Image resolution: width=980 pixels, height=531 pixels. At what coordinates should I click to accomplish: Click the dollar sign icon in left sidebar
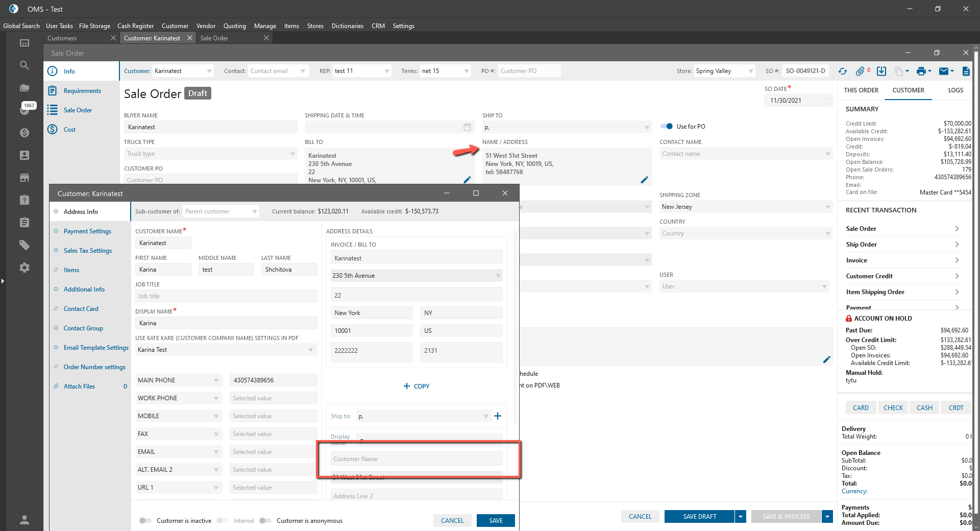[24, 133]
